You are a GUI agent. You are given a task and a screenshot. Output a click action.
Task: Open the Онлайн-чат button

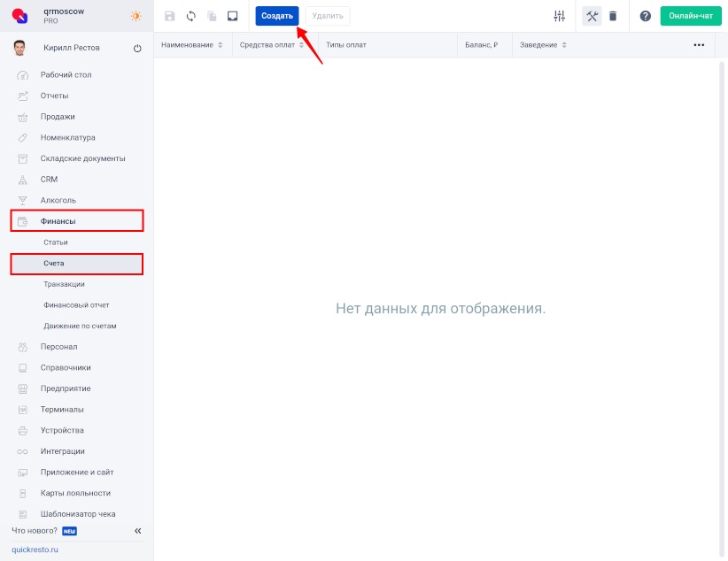point(691,16)
